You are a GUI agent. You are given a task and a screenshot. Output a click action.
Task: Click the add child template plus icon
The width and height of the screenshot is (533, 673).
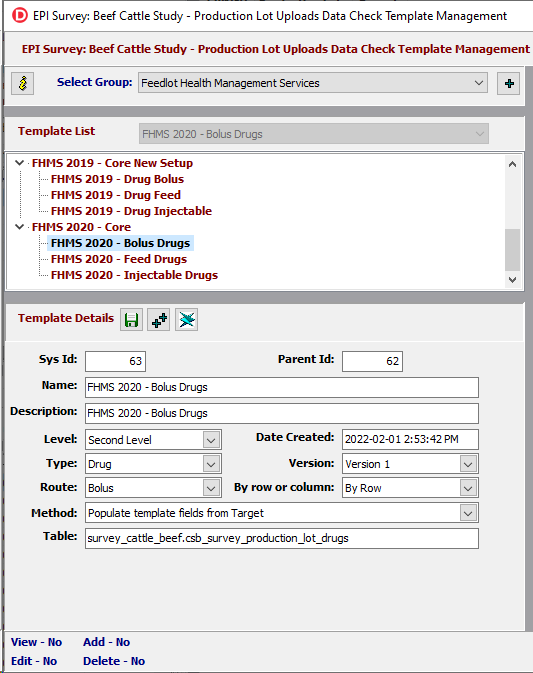pyautogui.click(x=159, y=320)
